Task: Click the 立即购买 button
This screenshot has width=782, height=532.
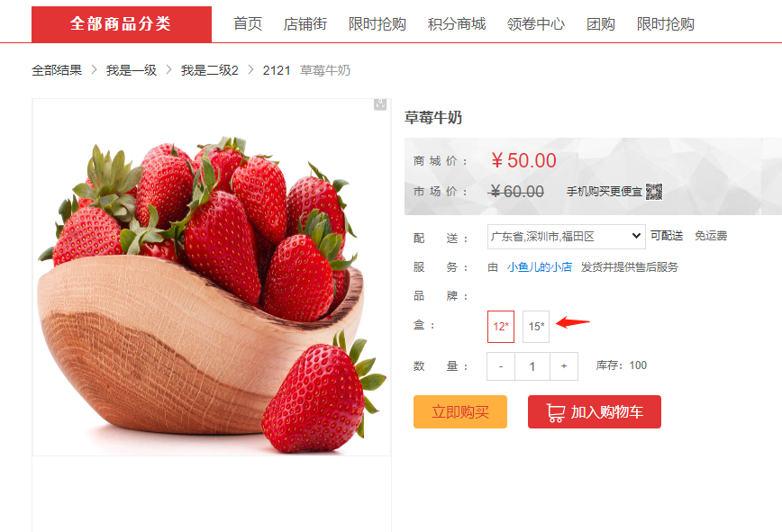Action: (x=459, y=412)
